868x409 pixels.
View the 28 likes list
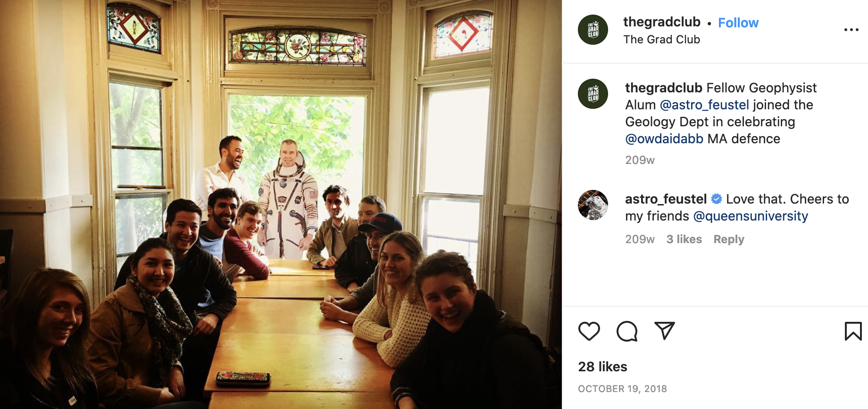tap(602, 367)
